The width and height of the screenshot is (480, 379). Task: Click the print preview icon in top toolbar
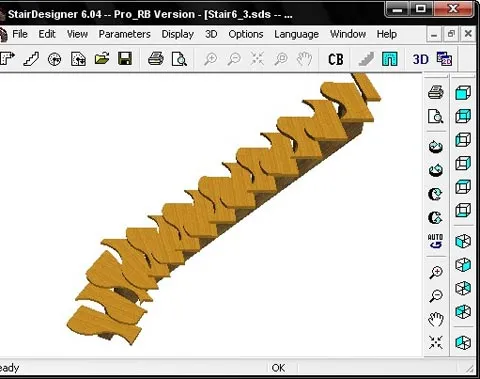[179, 59]
